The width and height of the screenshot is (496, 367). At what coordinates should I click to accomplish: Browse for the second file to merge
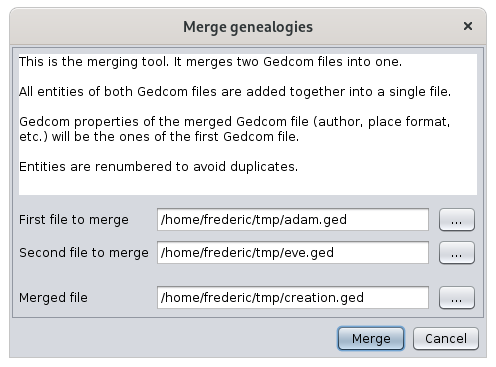click(457, 253)
